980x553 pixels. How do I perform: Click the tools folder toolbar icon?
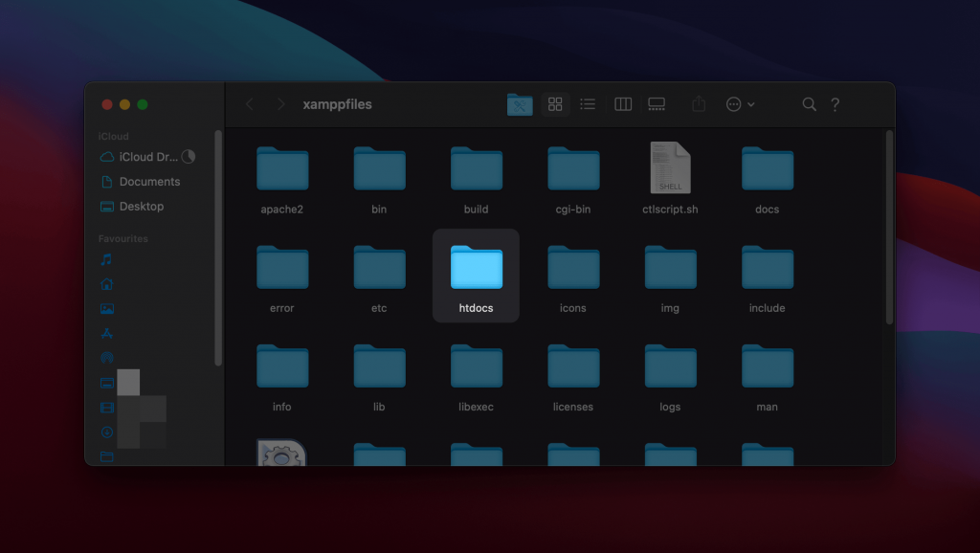pos(520,104)
